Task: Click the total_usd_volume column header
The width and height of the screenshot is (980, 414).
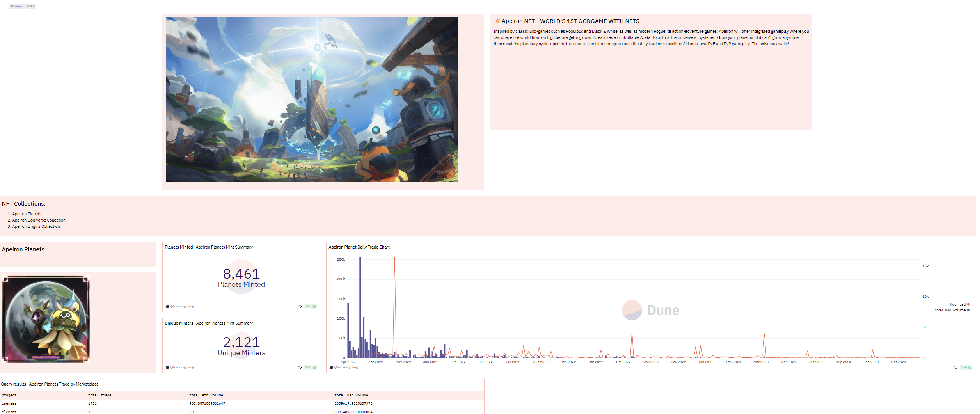Action: (351, 395)
